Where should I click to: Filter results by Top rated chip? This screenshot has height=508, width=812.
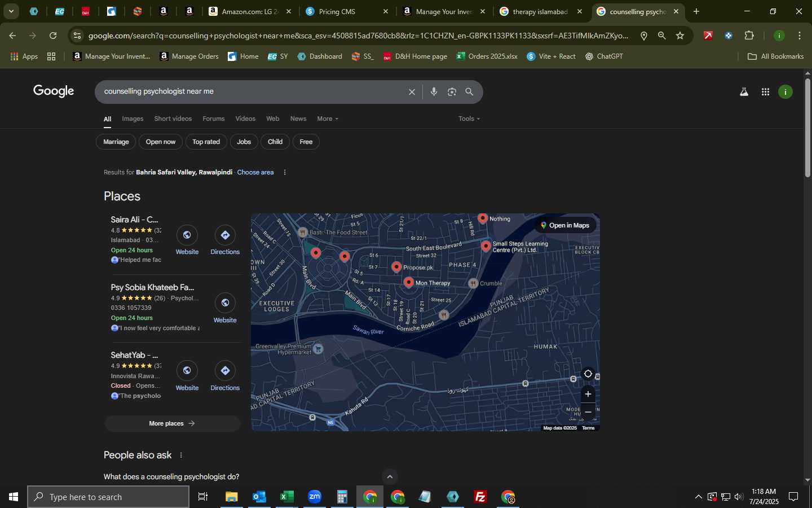pyautogui.click(x=206, y=142)
